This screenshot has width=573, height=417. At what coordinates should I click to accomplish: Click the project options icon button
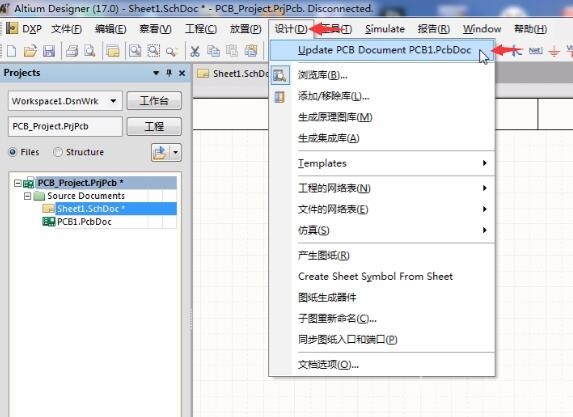pyautogui.click(x=160, y=152)
